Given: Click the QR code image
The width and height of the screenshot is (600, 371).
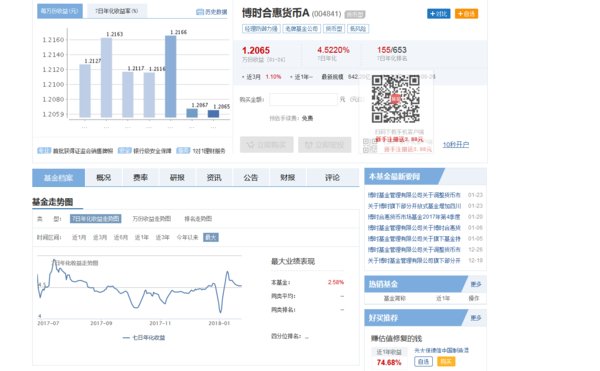Looking at the screenshot, I should 396,99.
